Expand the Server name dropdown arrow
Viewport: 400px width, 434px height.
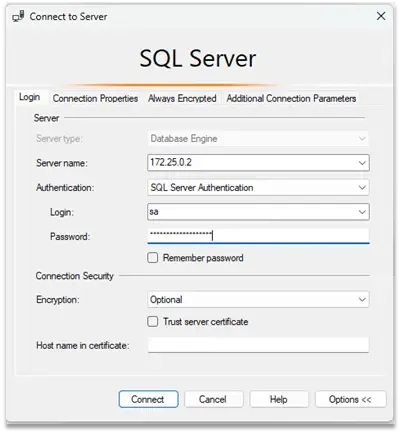click(362, 163)
